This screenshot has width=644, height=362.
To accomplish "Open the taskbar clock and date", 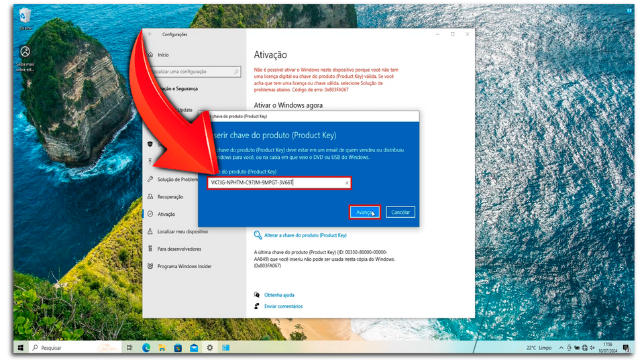I will coord(608,348).
